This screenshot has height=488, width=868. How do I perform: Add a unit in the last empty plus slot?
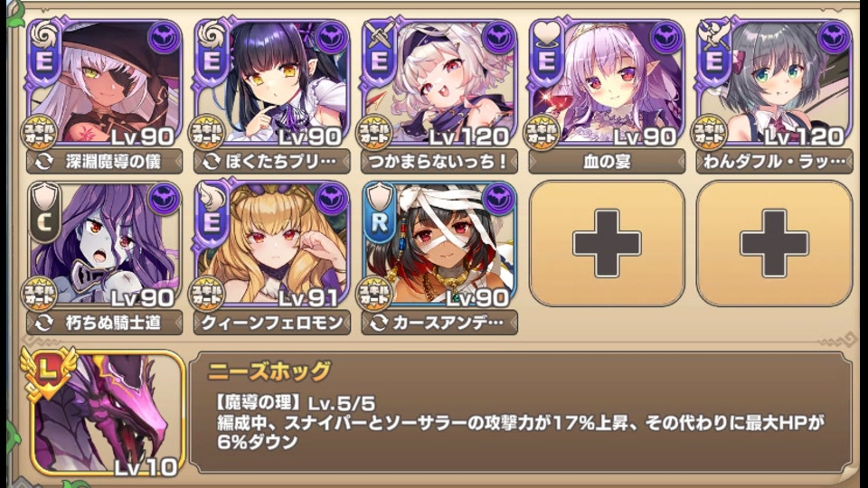coord(775,243)
